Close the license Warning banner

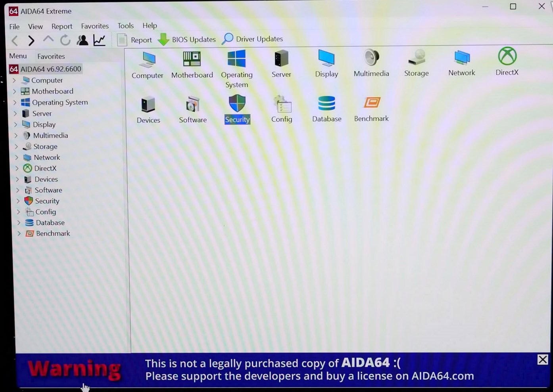pos(542,359)
